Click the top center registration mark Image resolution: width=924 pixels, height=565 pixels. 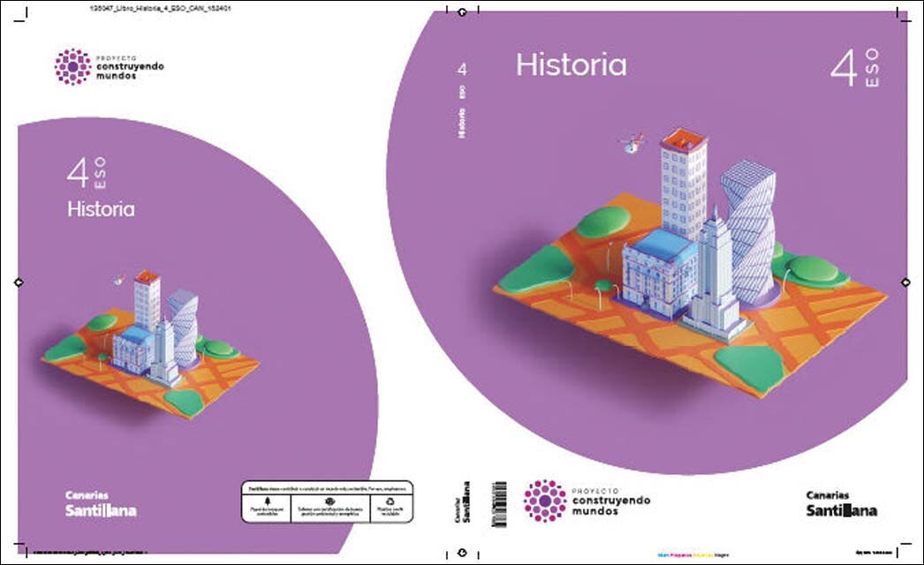463,11
